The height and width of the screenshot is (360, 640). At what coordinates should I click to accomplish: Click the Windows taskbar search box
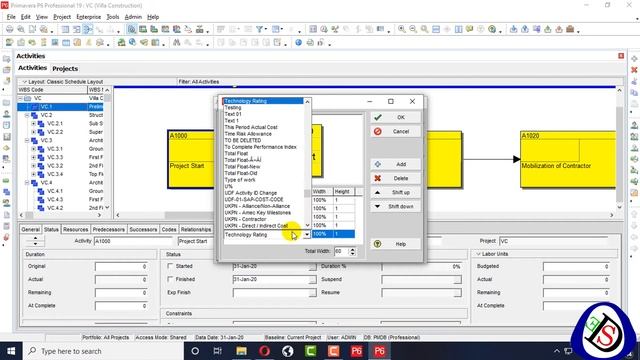click(x=104, y=351)
